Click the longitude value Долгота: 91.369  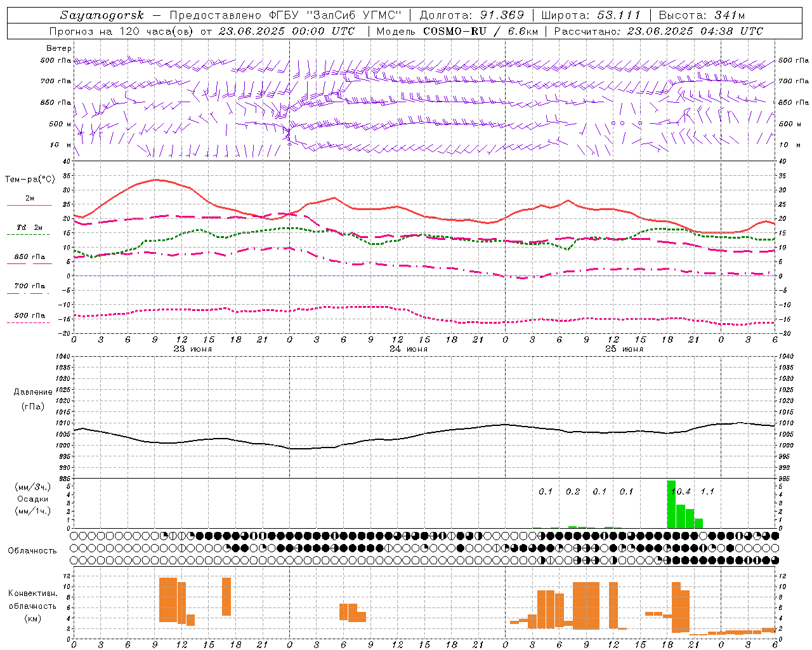[472, 15]
